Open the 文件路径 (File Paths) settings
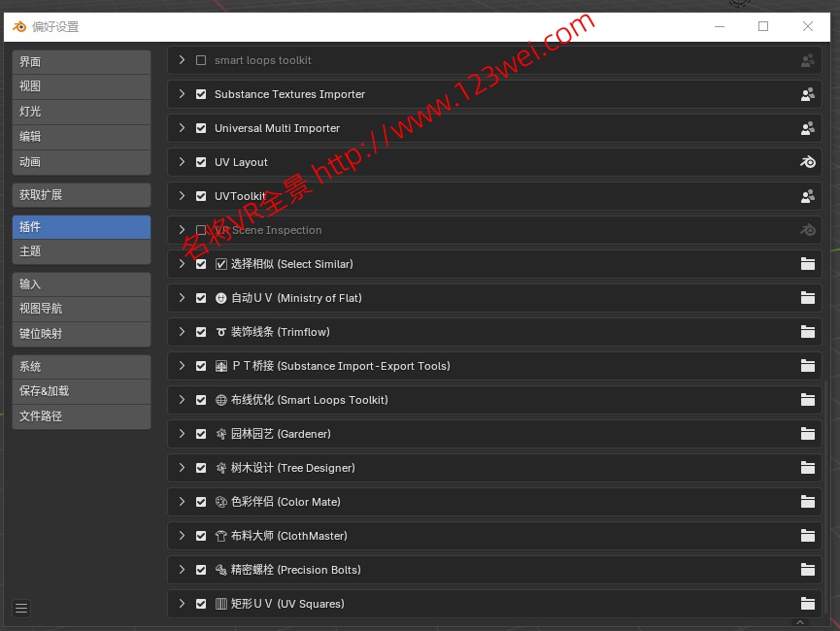Image resolution: width=840 pixels, height=631 pixels. coord(81,416)
